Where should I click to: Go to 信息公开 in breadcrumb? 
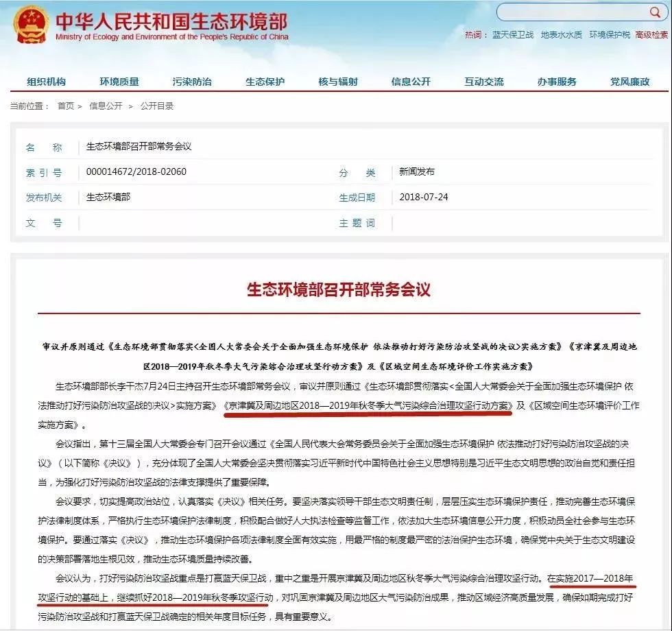(x=106, y=106)
